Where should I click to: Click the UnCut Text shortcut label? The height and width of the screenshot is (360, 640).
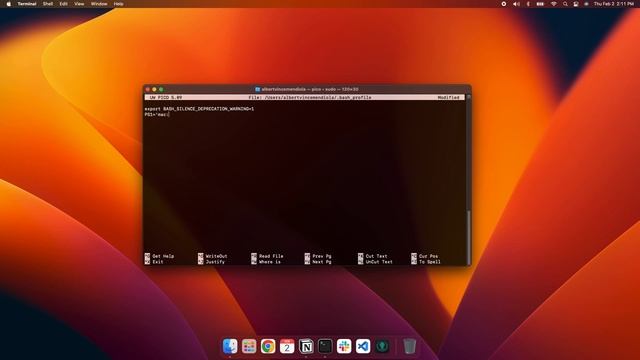click(x=379, y=262)
